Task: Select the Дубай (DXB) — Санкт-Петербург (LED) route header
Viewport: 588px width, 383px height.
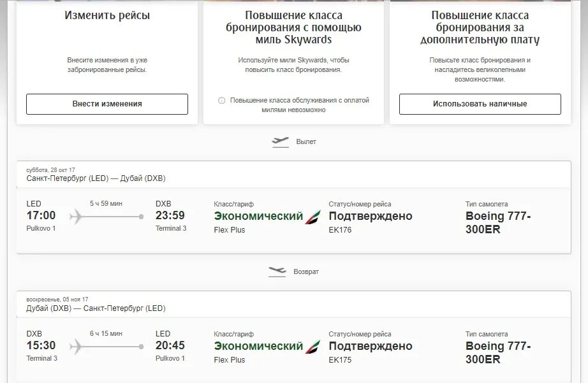Action: (96, 308)
